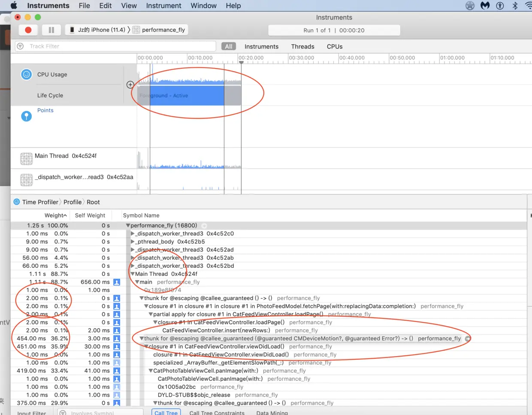The height and width of the screenshot is (415, 532).
Task: Open Accessibility menu bar icon
Action: tap(500, 6)
